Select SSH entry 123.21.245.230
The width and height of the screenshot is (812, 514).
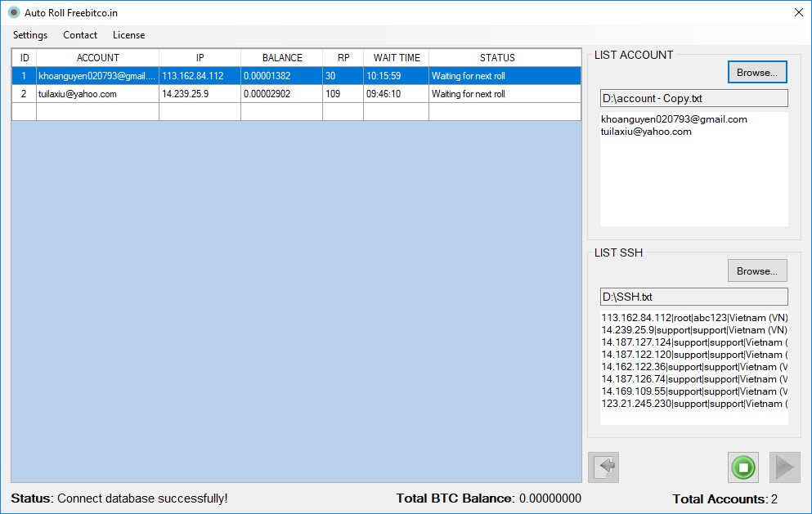tap(694, 404)
